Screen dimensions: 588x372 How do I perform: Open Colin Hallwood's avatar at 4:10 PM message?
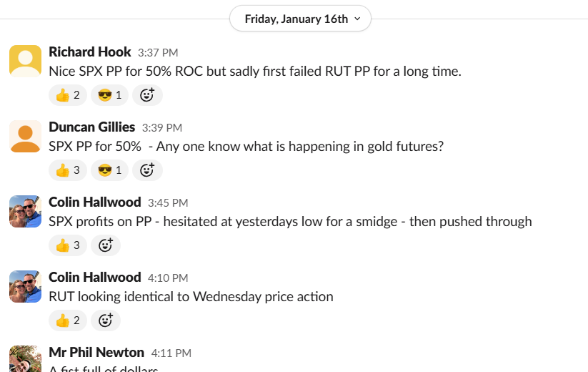point(25,286)
